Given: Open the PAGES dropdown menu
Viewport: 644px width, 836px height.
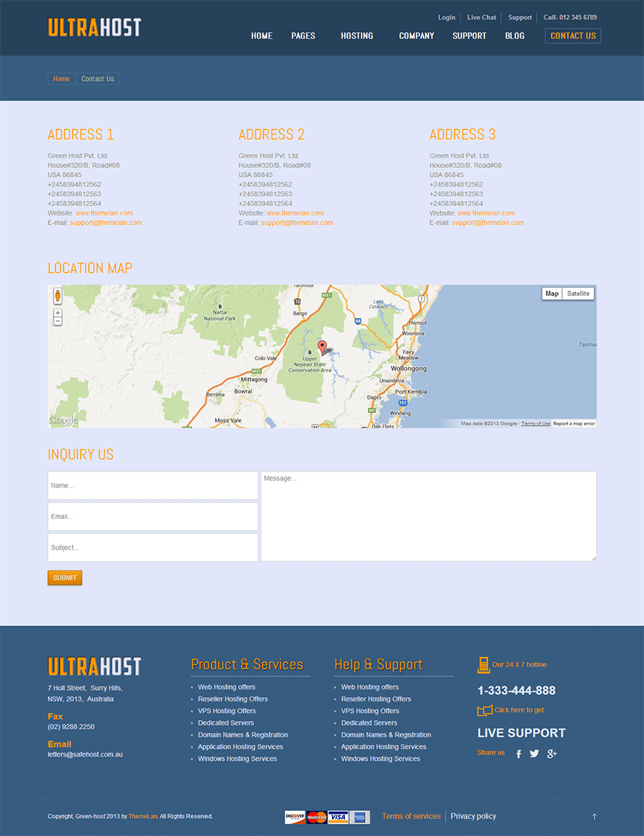Looking at the screenshot, I should pos(303,36).
